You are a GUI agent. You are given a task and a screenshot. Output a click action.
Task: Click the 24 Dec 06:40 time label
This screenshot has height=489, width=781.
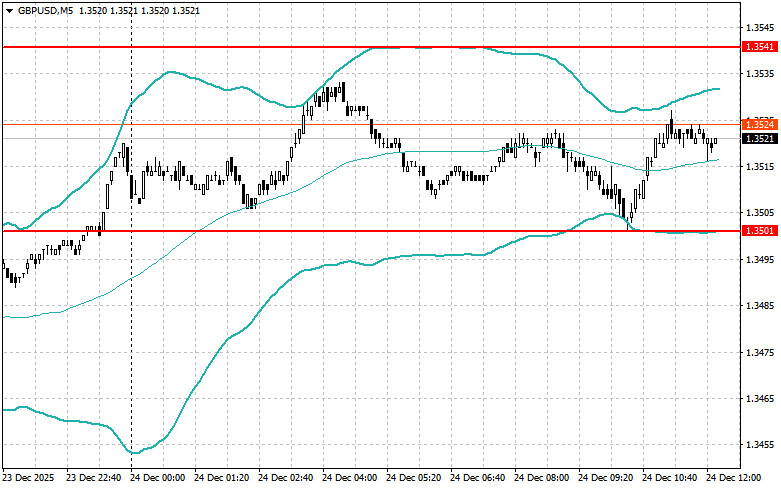pyautogui.click(x=478, y=478)
